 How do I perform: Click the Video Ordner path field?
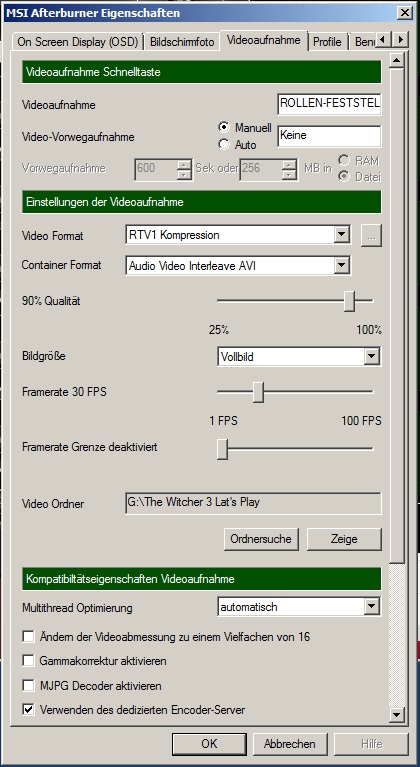click(253, 503)
